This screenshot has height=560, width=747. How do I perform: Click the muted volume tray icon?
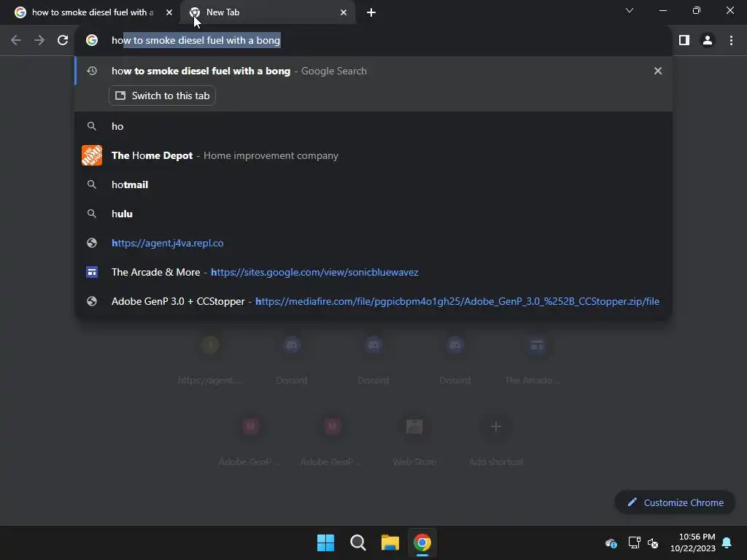point(653,542)
